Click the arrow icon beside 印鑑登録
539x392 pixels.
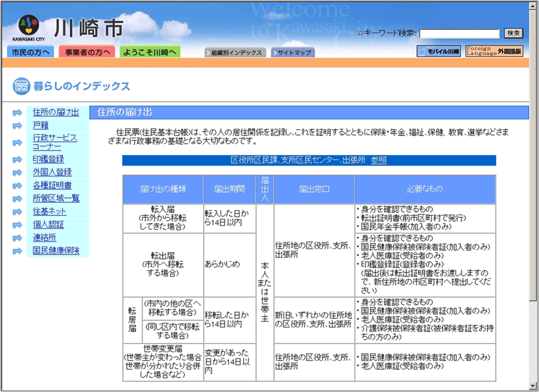coord(17,160)
